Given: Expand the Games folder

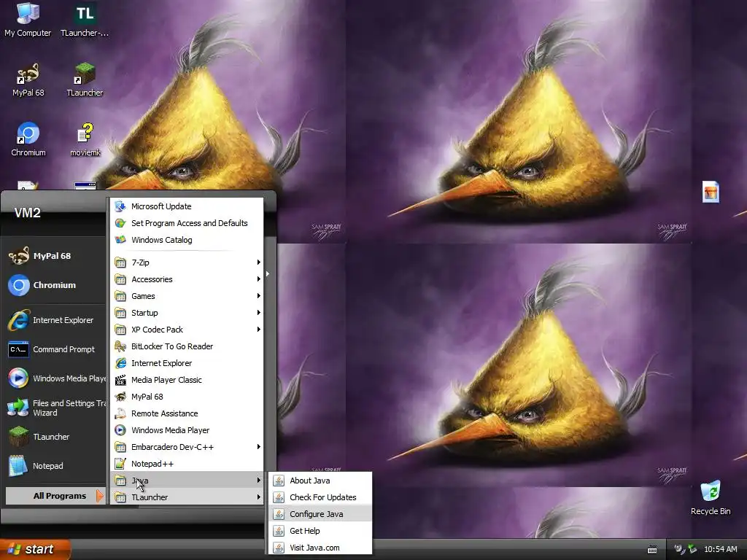Looking at the screenshot, I should tap(187, 296).
